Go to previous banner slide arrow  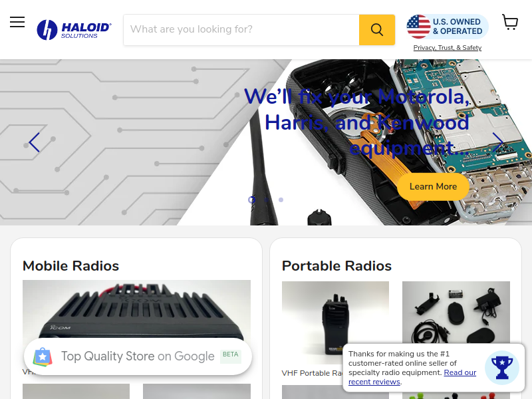tap(35, 142)
